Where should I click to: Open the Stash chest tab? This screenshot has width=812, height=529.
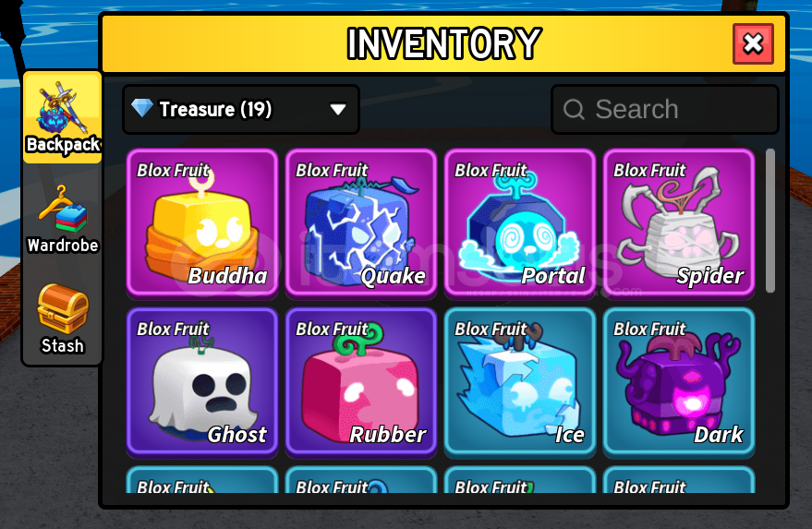tap(63, 319)
